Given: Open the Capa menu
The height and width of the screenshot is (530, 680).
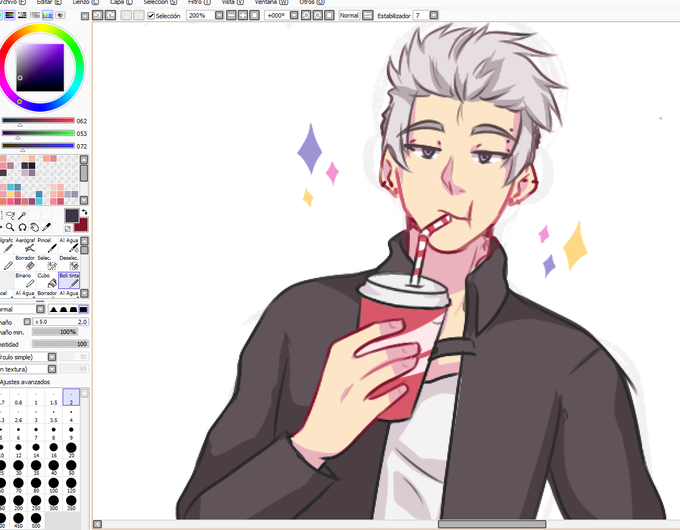Looking at the screenshot, I should [121, 2].
